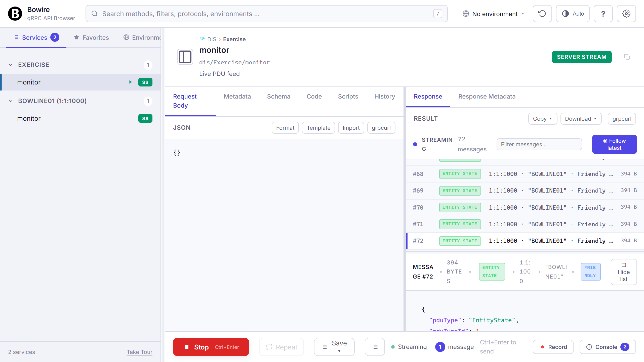Click the Exercise breadcrumb text
Screen dimensions: 644x362
(234, 39)
